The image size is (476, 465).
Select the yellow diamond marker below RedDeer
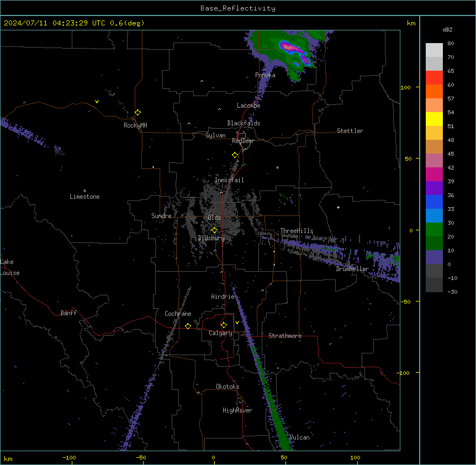(x=235, y=155)
